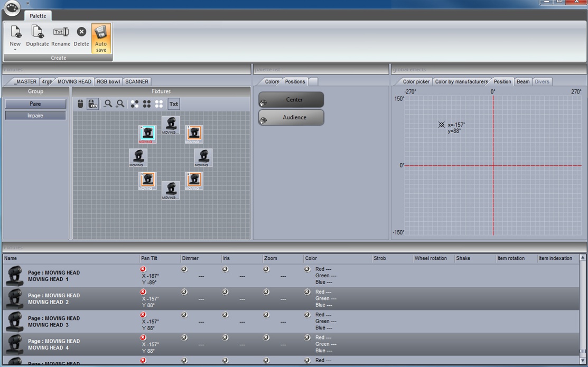Toggle the Ctrl mouse multi-select mode
Screen dimensions: 588x367
(92, 104)
